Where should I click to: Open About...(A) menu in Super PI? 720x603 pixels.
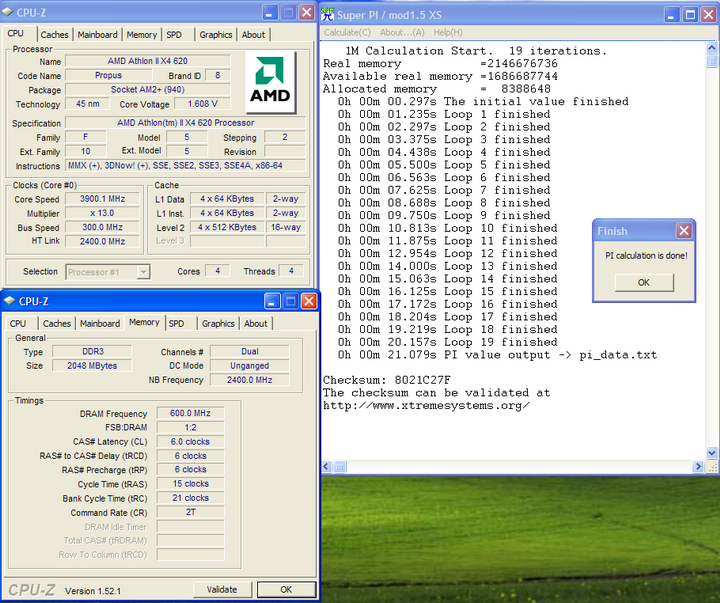[x=402, y=32]
